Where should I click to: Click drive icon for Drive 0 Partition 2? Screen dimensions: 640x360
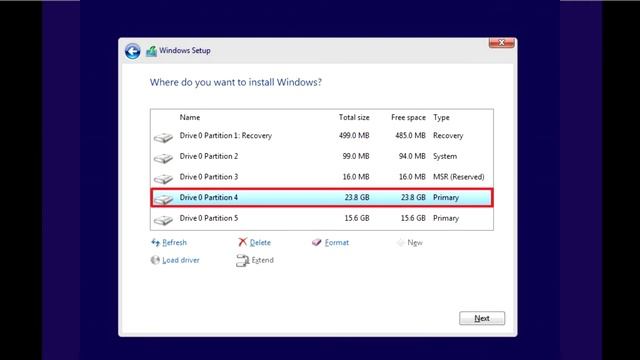tap(163, 158)
